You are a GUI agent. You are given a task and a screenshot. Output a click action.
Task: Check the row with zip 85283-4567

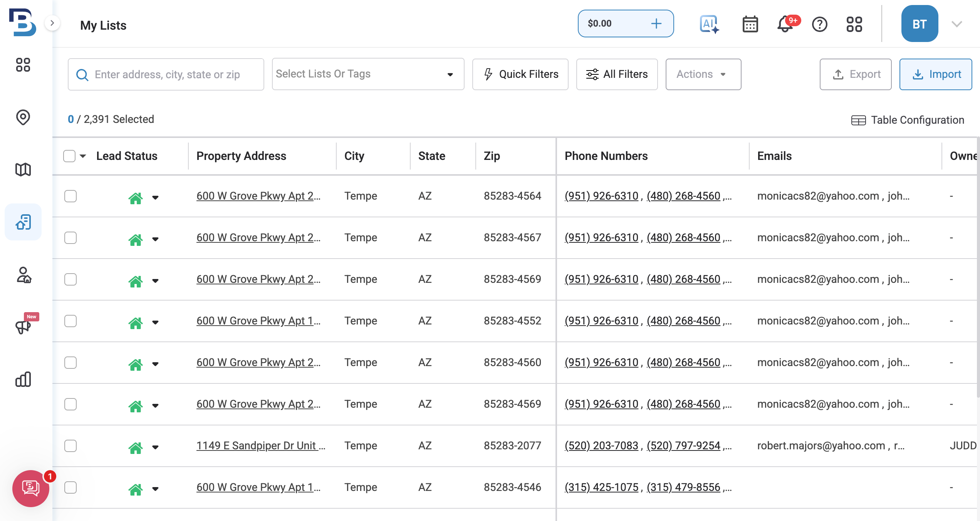70,238
